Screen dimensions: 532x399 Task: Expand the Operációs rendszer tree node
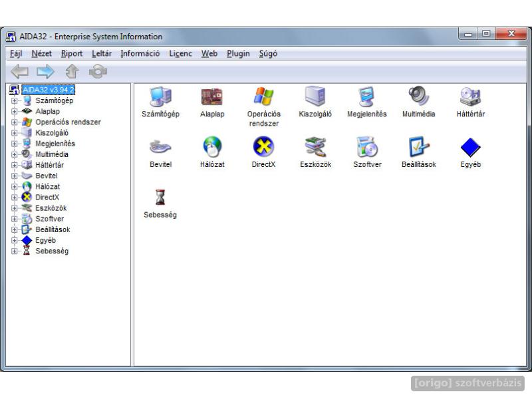tap(14, 122)
